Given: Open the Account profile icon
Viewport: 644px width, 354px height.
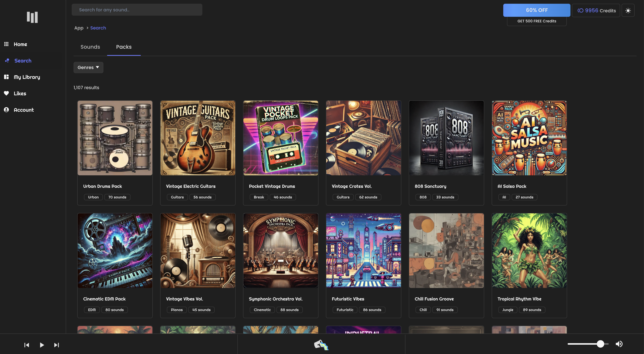Looking at the screenshot, I should coord(7,110).
